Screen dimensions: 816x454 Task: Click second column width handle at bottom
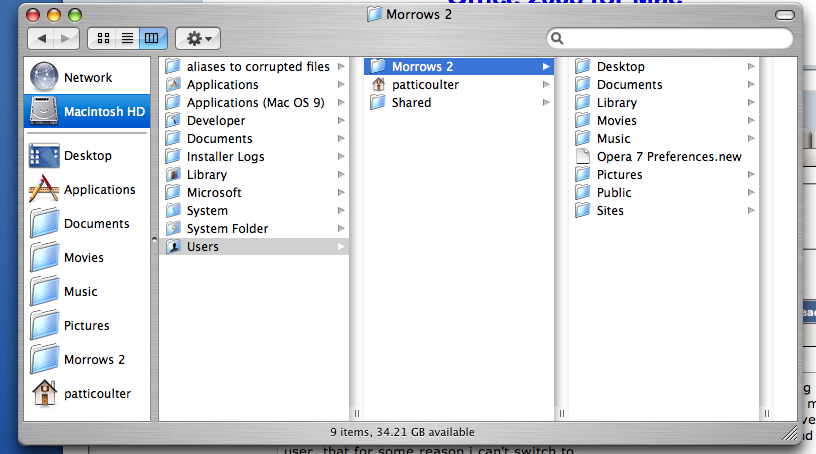click(562, 413)
